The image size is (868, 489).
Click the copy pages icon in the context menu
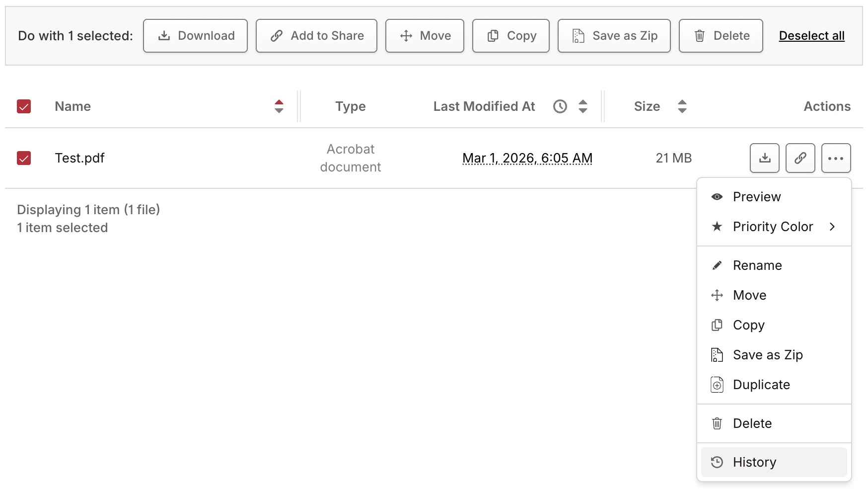pyautogui.click(x=717, y=325)
